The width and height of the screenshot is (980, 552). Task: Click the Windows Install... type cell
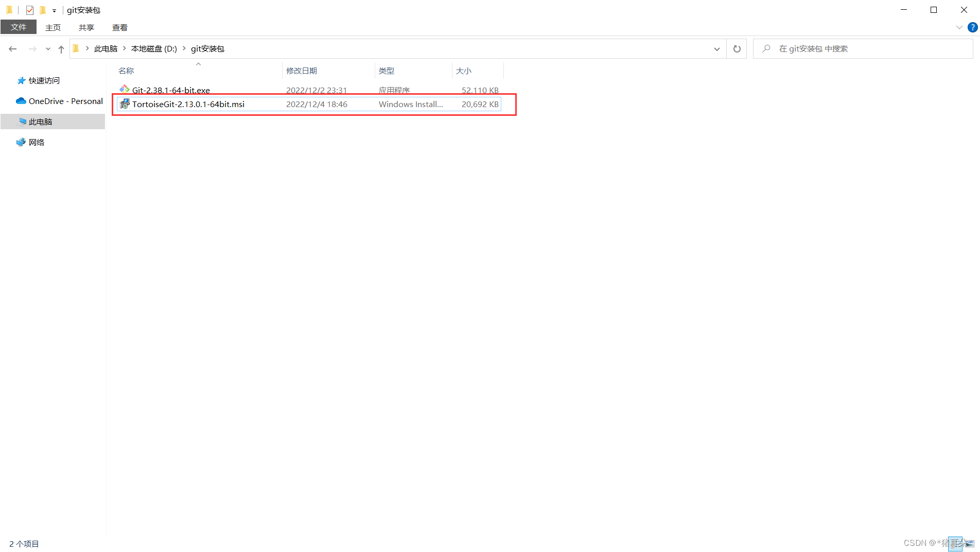point(411,105)
